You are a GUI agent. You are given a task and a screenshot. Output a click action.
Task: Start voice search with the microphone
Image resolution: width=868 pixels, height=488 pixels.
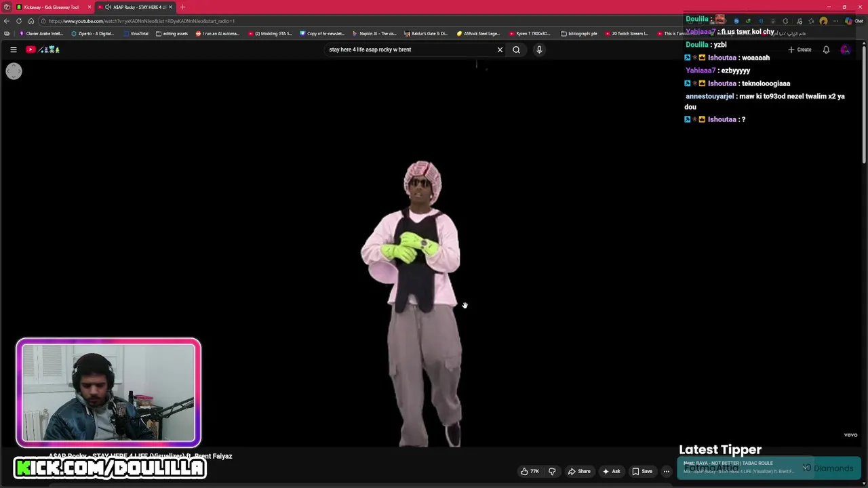point(539,49)
